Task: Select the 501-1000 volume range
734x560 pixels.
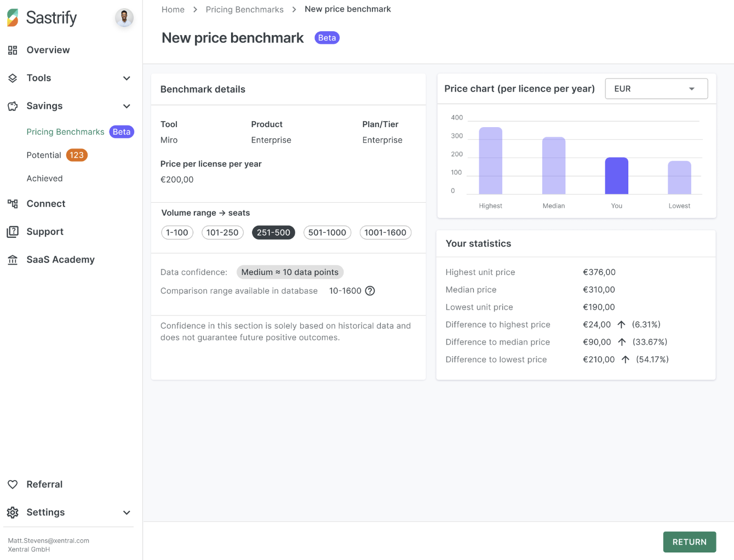Action: coord(327,232)
